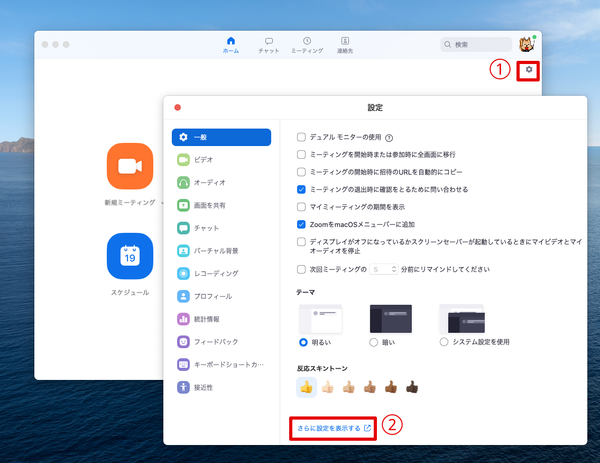Viewport: 600px width, 463px height.
Task: Click the profile avatar picture
Action: coord(528,44)
